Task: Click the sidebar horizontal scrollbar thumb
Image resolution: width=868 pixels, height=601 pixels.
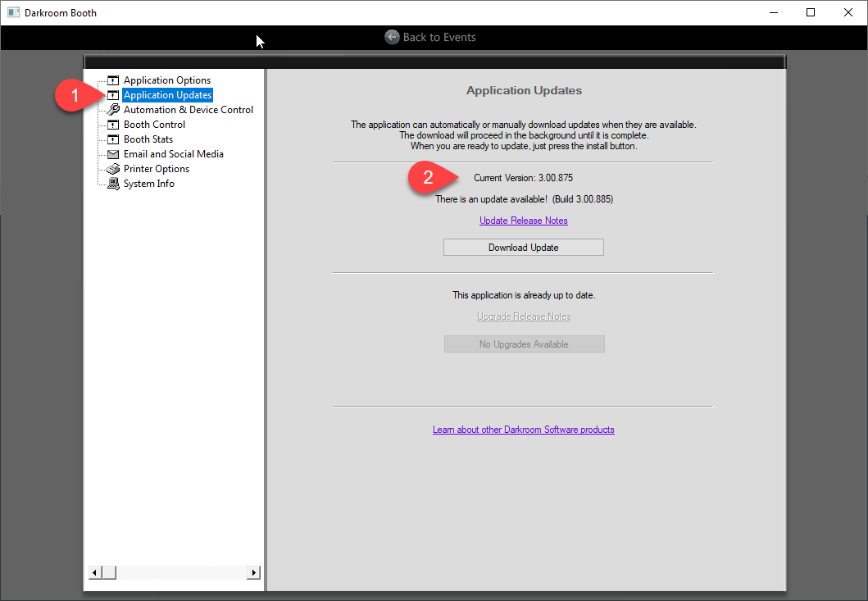Action: [x=109, y=573]
